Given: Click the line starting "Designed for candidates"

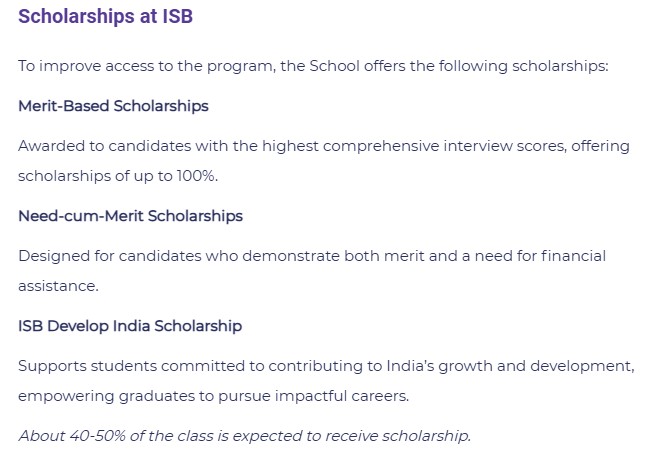Looking at the screenshot, I should 311,255.
